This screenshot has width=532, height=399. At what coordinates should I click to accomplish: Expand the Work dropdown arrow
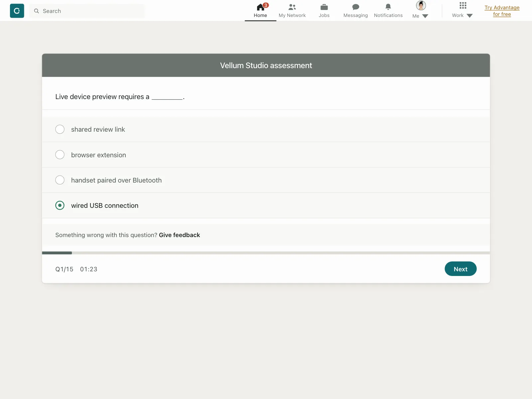tap(469, 16)
